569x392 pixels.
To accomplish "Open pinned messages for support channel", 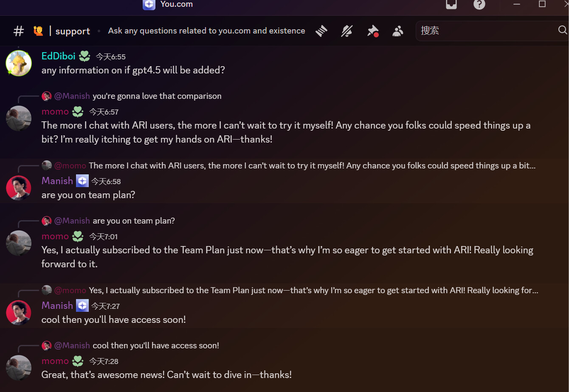I will pyautogui.click(x=372, y=31).
